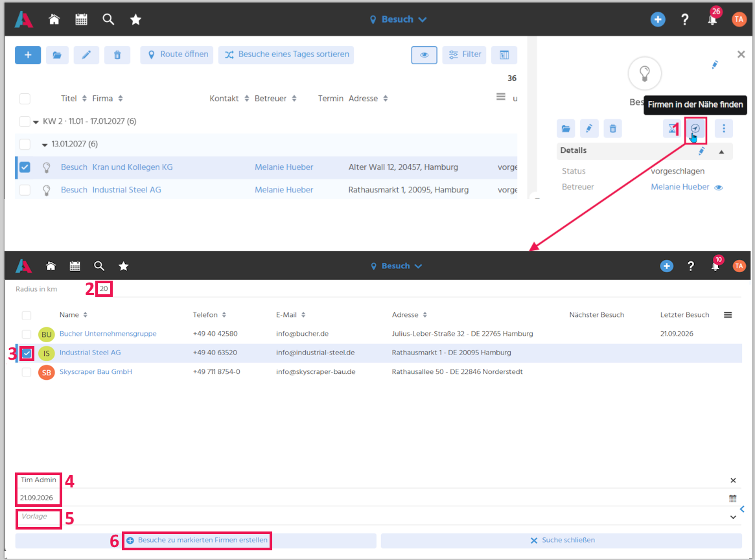
Task: Click the search magnifier in the upper navigation bar
Action: click(x=108, y=19)
